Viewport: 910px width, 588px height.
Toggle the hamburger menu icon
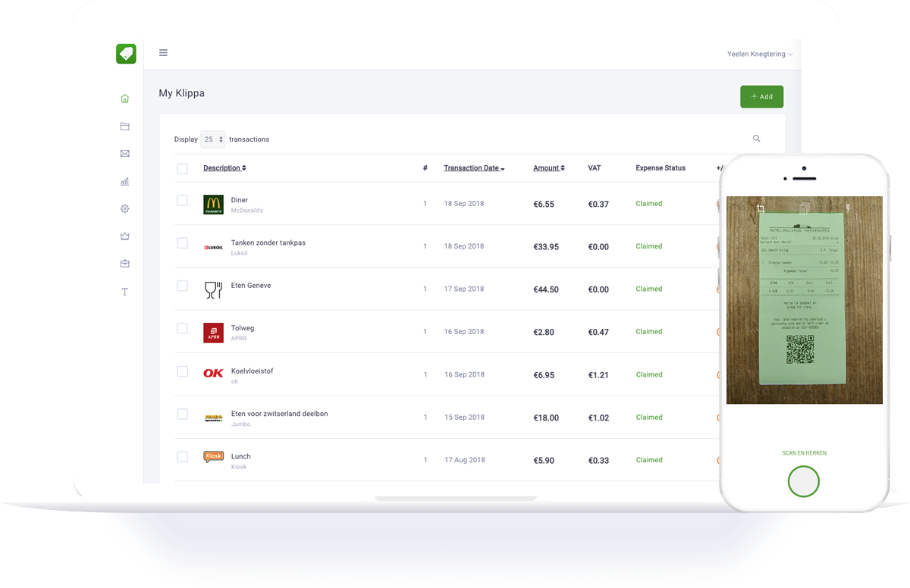coord(163,53)
